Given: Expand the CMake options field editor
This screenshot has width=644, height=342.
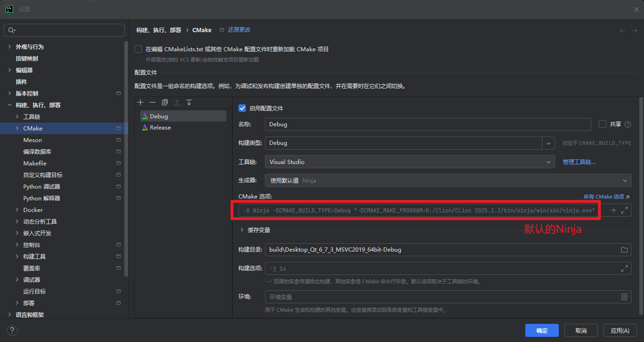Looking at the screenshot, I should pos(625,211).
